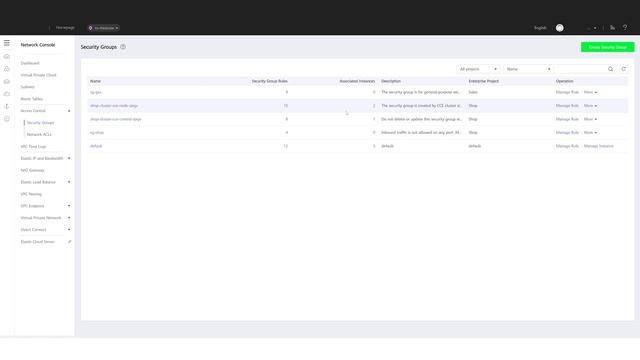The height and width of the screenshot is (360, 640).
Task: Click Manage Rule for default row
Action: (567, 146)
